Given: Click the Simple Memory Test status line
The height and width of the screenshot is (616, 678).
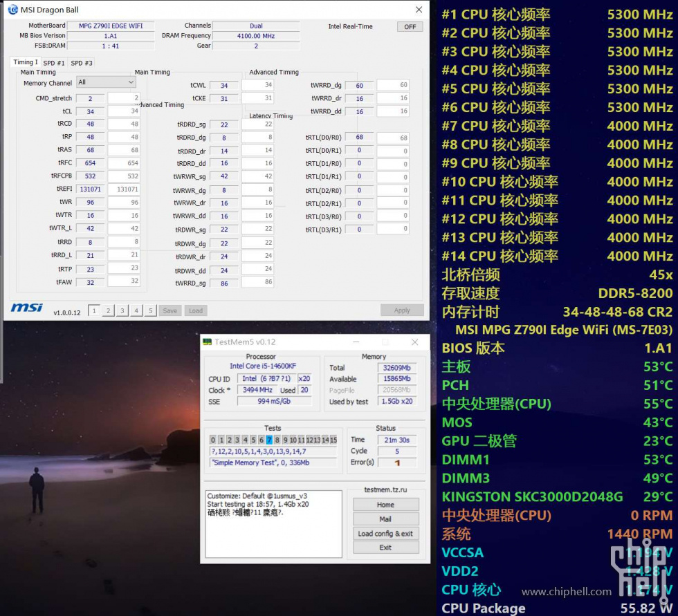Looking at the screenshot, I should point(273,463).
